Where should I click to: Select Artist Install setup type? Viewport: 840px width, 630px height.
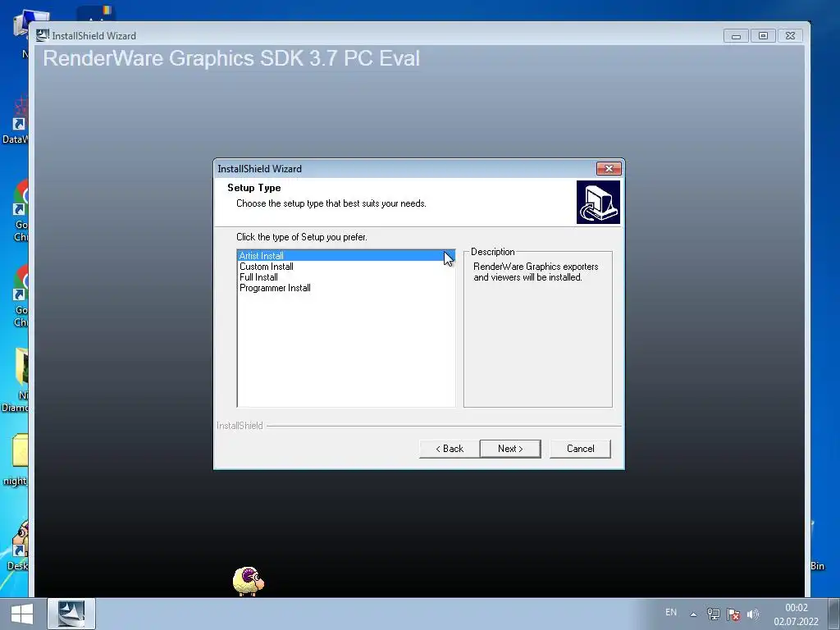pos(345,256)
